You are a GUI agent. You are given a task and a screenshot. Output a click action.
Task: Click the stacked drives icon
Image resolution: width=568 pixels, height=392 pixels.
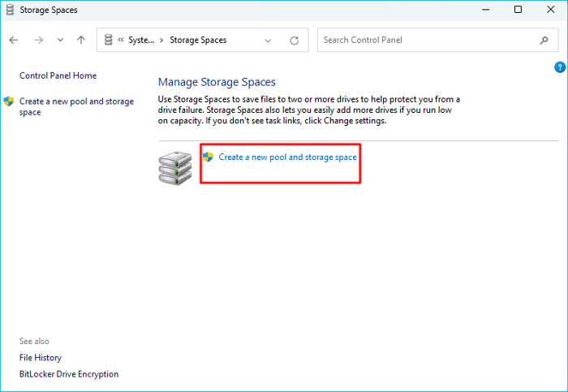174,166
